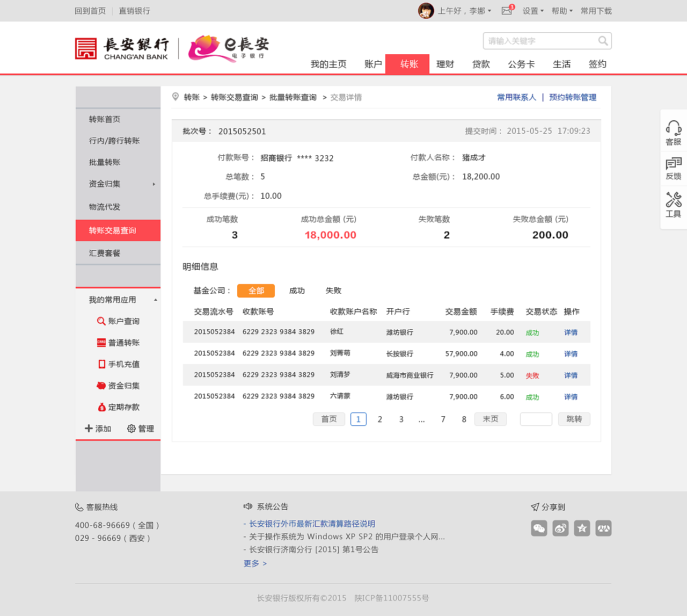687x616 pixels.
Task: Open the 反馈 feedback panel
Action: click(674, 168)
